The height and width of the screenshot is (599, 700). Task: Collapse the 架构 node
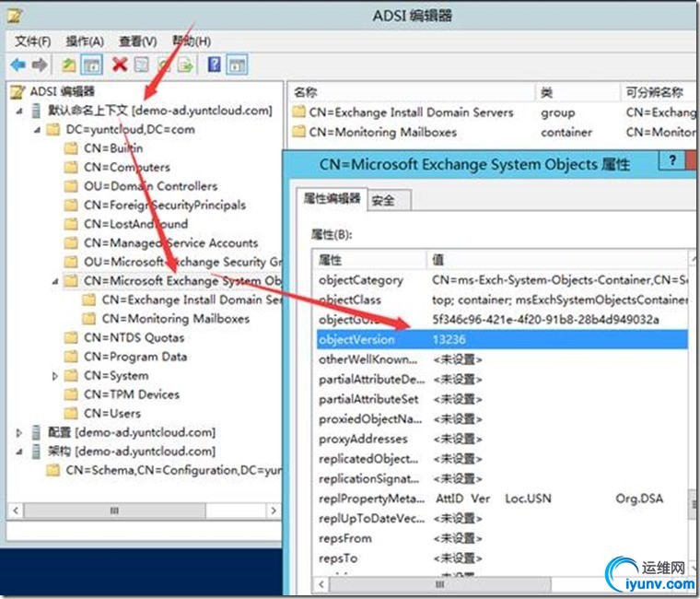point(19,452)
